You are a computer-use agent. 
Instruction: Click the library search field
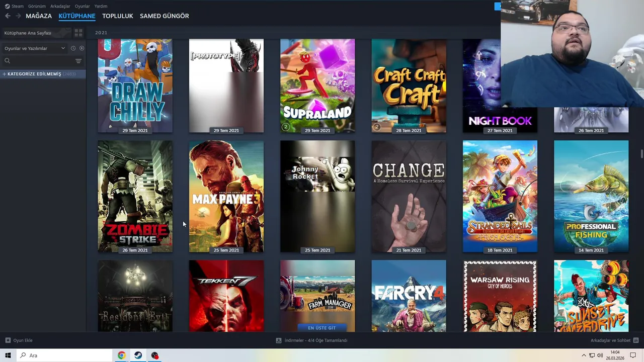[38, 61]
